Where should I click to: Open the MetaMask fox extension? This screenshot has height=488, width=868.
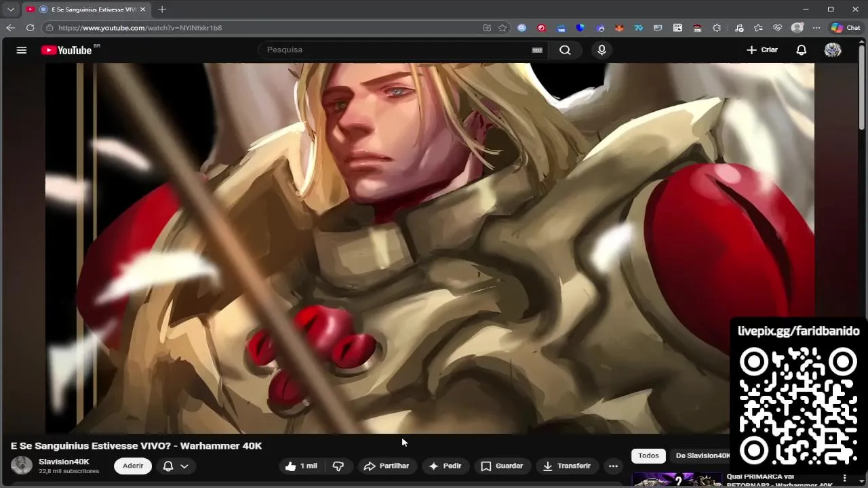point(619,28)
